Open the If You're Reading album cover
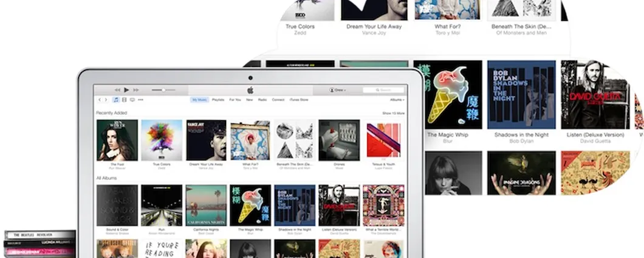This screenshot has width=644, height=258. (162, 249)
